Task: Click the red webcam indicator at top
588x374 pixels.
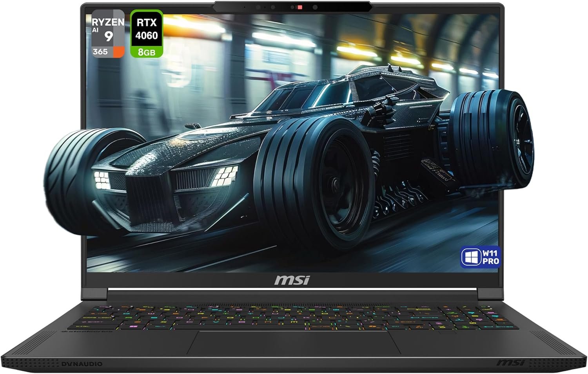Action: (300, 7)
